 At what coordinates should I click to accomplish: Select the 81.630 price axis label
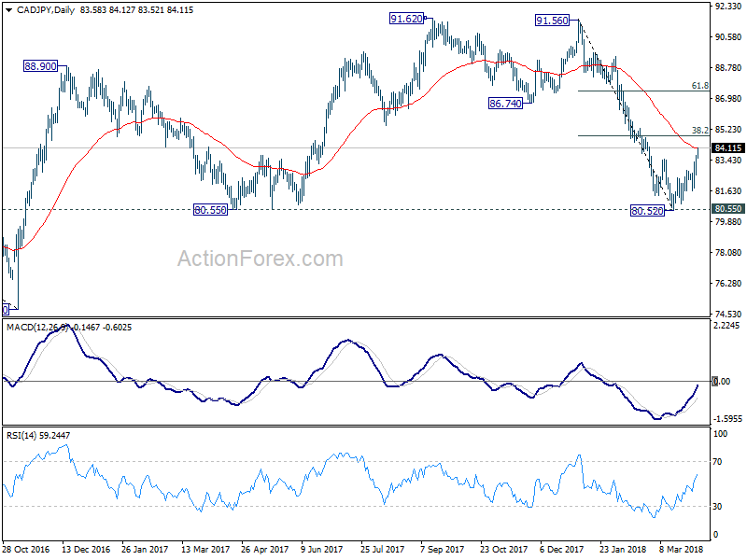tap(728, 191)
